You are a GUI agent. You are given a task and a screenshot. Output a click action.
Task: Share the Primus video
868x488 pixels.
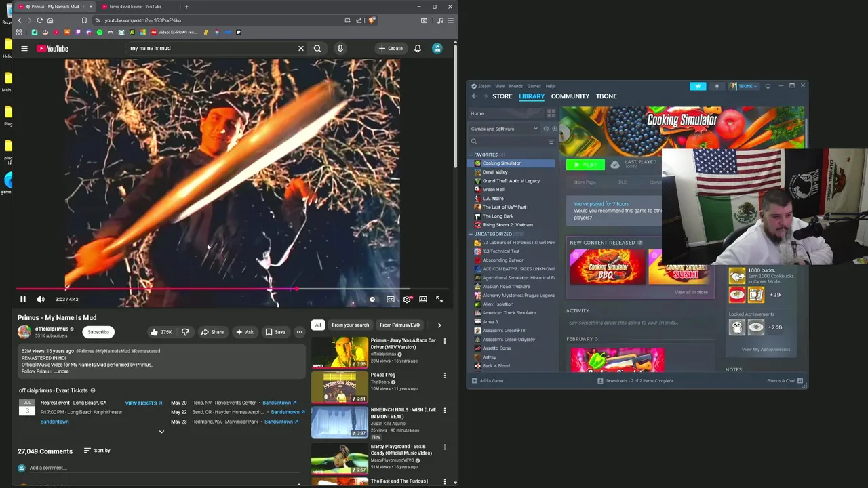click(x=212, y=332)
